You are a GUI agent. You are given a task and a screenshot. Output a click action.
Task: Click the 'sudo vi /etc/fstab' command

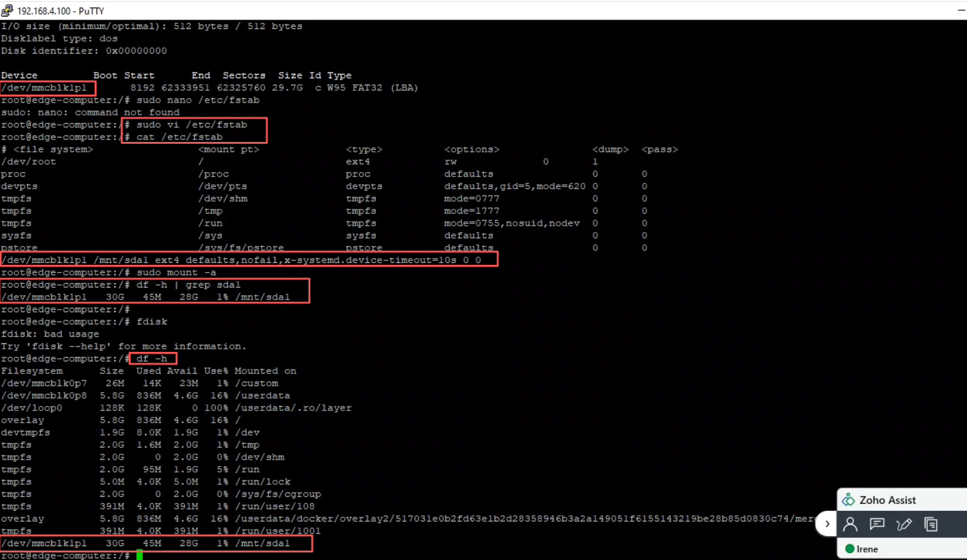pos(192,125)
